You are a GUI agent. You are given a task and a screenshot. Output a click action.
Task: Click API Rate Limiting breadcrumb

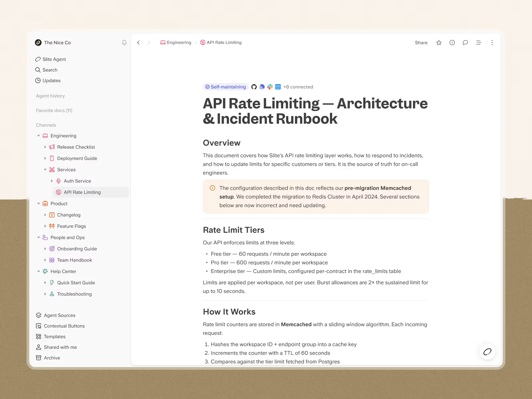(x=221, y=43)
